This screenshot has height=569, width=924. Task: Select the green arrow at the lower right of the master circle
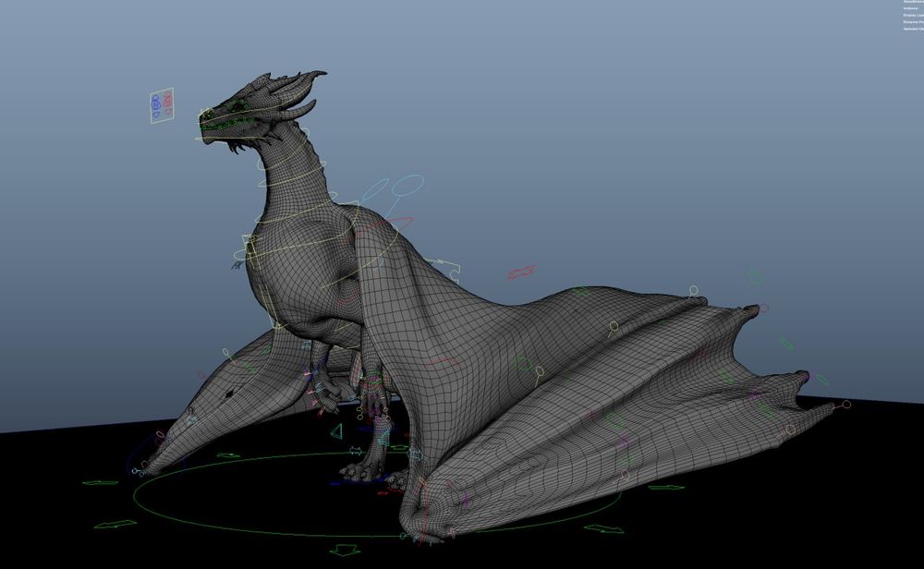(604, 528)
